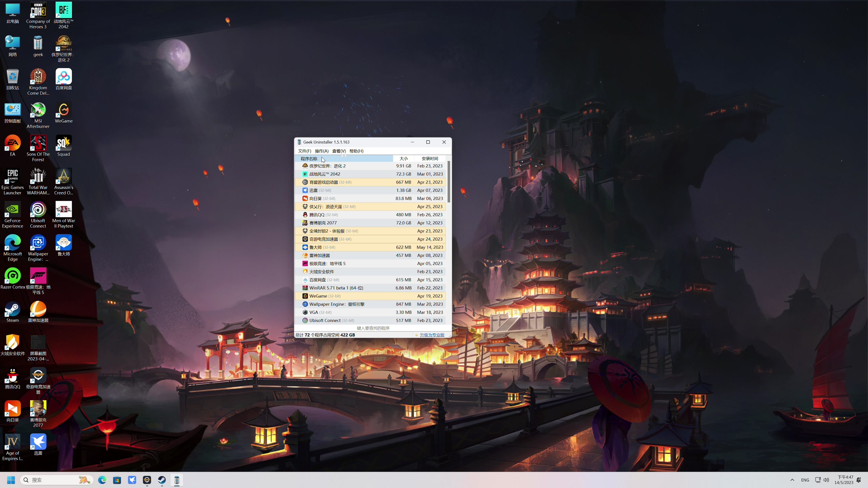Select the Assassin's Creed desktop icon
This screenshot has height=488, width=868.
coord(63,182)
